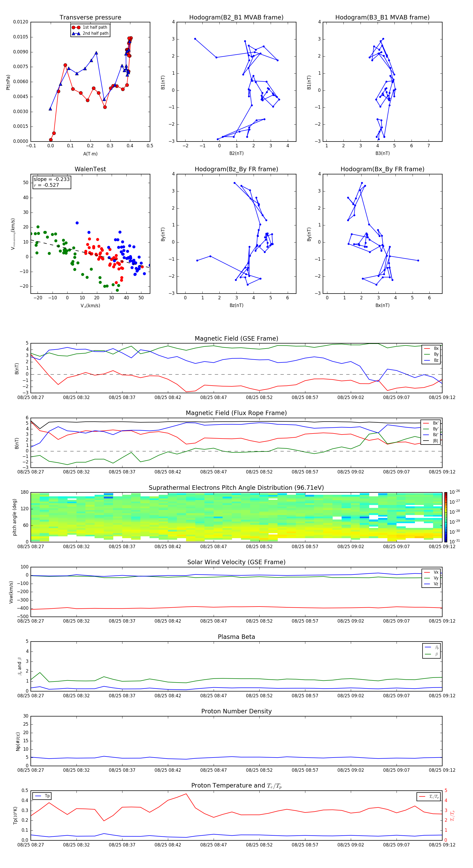Click 'Proton Temperature and Te/Tp' title

pos(236,786)
